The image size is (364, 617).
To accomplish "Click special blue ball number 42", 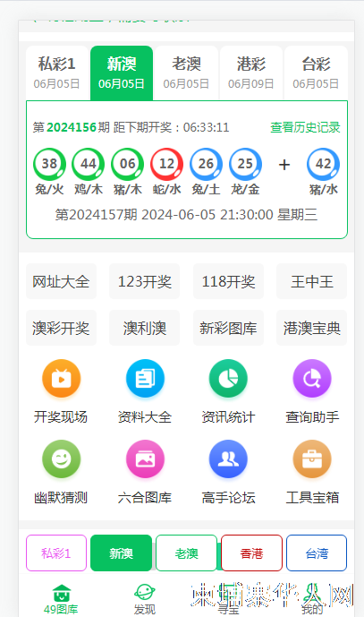I will pyautogui.click(x=323, y=164).
